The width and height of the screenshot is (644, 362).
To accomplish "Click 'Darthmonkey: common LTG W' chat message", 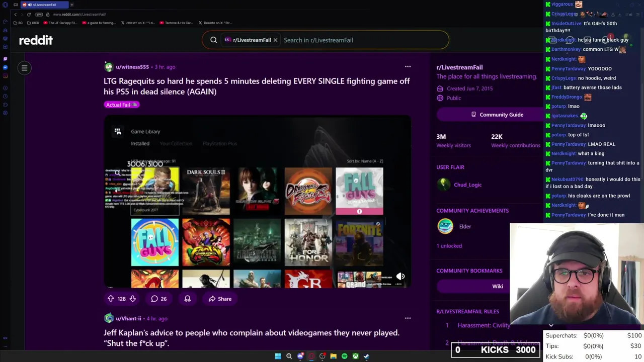I will point(585,49).
